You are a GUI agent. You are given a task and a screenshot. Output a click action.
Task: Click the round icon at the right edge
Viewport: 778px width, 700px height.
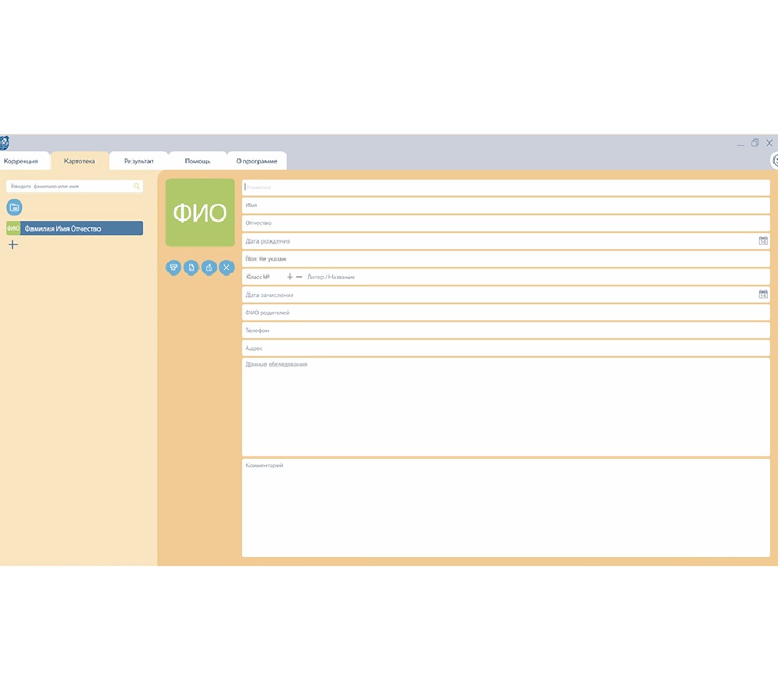coord(774,161)
